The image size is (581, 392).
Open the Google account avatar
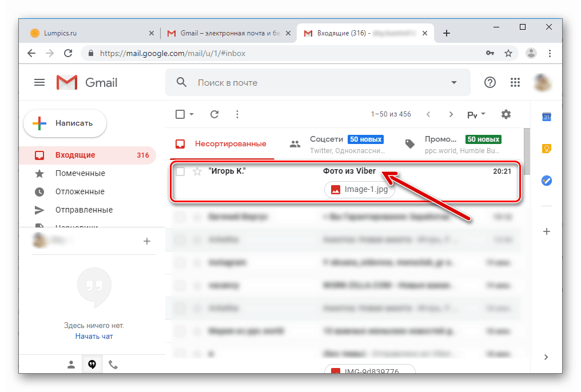coord(543,82)
